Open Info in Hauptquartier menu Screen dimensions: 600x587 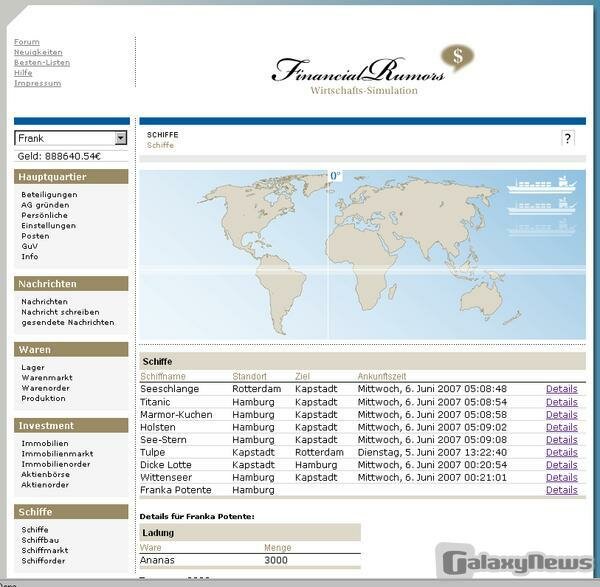pos(29,256)
